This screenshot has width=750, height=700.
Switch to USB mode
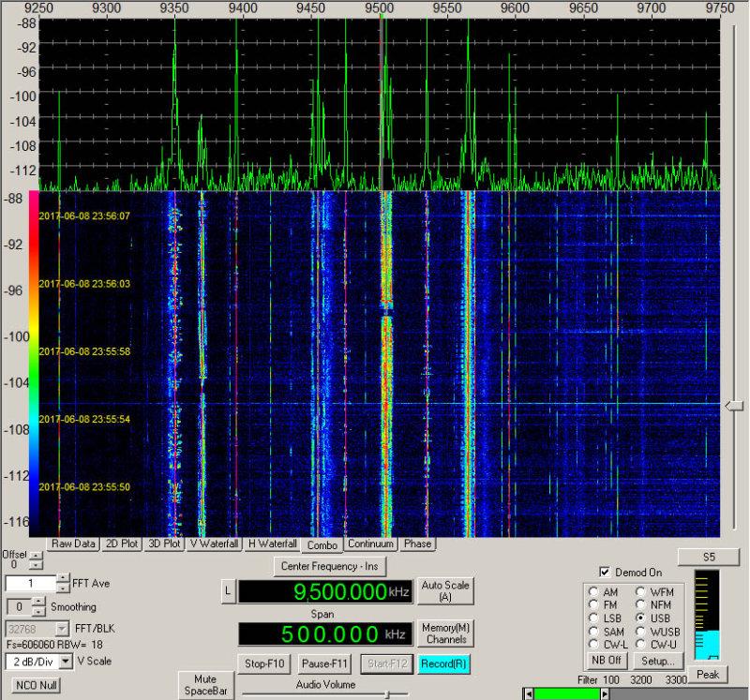(640, 618)
